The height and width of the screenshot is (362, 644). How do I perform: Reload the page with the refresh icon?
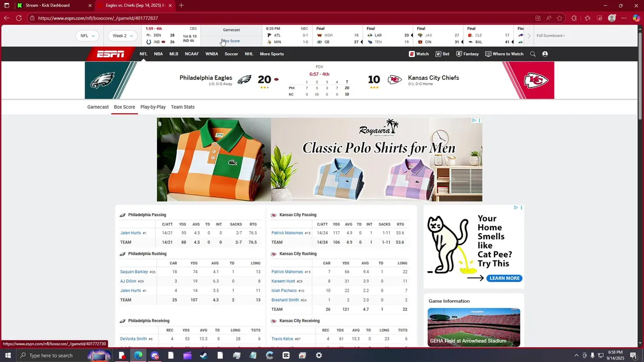pyautogui.click(x=19, y=18)
